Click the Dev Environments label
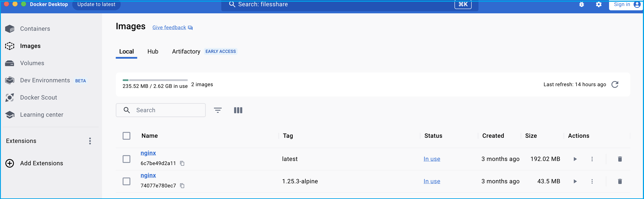Screen dimensions: 644x199 [x=45, y=80]
